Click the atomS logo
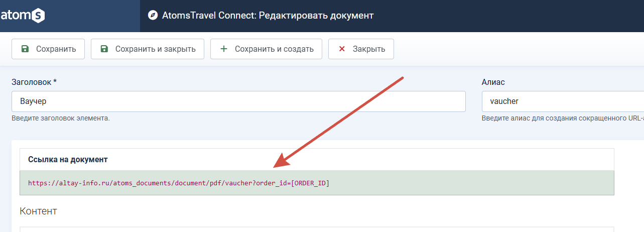Screen dimensions: 644x232 click(23, 16)
